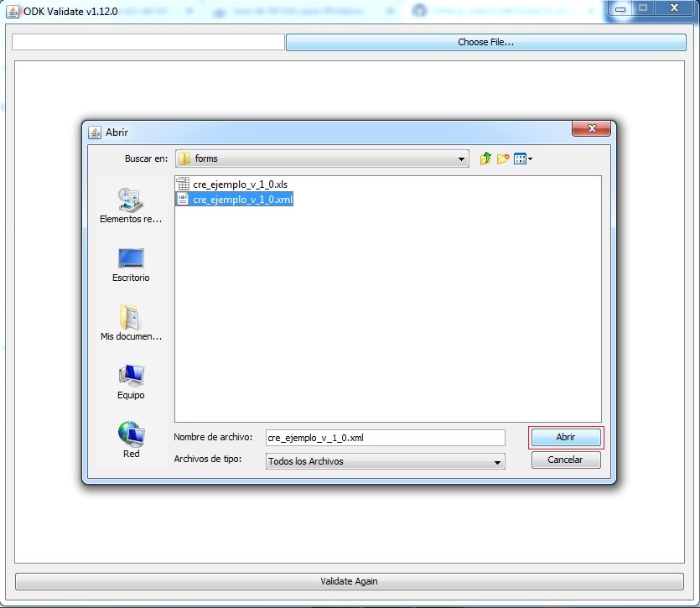Click Choose File button in ODK Validate

click(x=485, y=42)
